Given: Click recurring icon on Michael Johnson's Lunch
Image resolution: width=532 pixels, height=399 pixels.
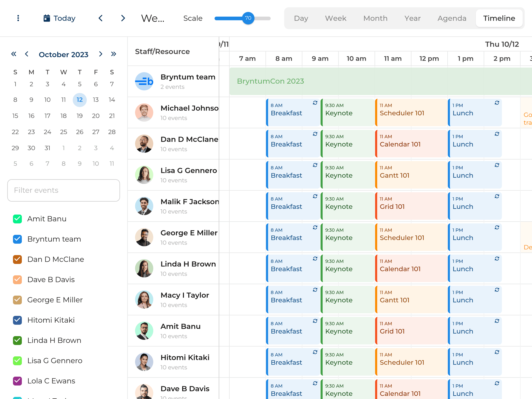Looking at the screenshot, I should 497,103.
